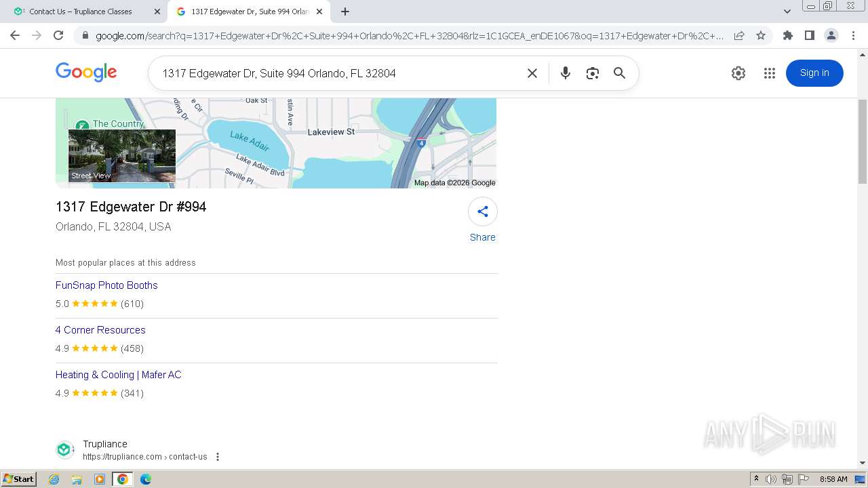Open Microsoft Edge from the taskbar
Viewport: 868px width, 488px height.
tap(146, 479)
